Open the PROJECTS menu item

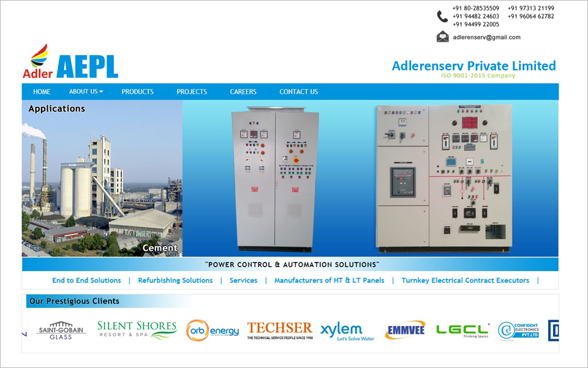(x=192, y=91)
